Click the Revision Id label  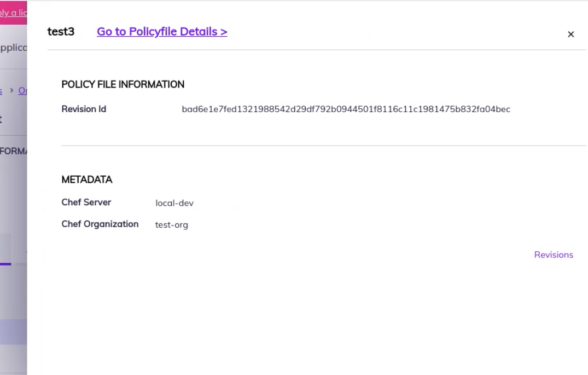(x=84, y=109)
